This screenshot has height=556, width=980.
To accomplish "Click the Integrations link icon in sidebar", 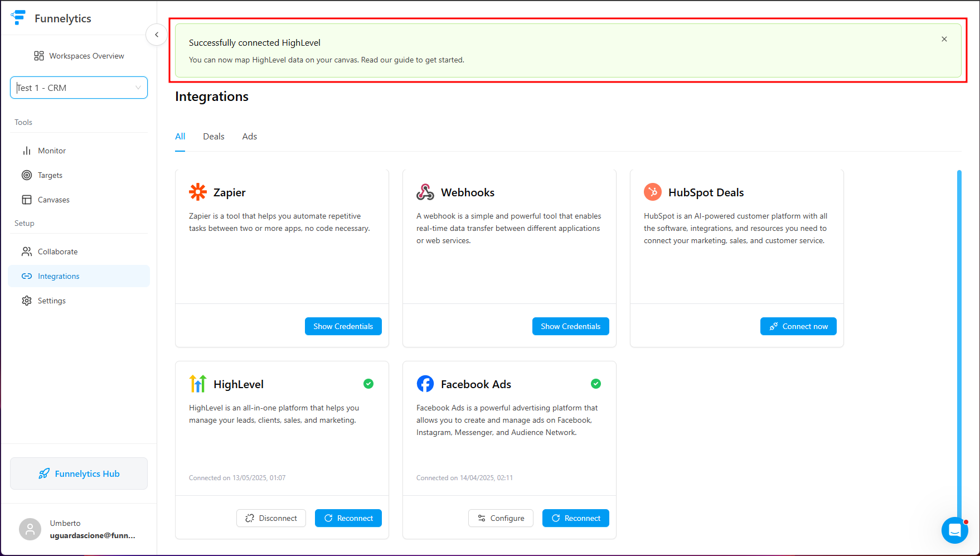I will pos(27,276).
